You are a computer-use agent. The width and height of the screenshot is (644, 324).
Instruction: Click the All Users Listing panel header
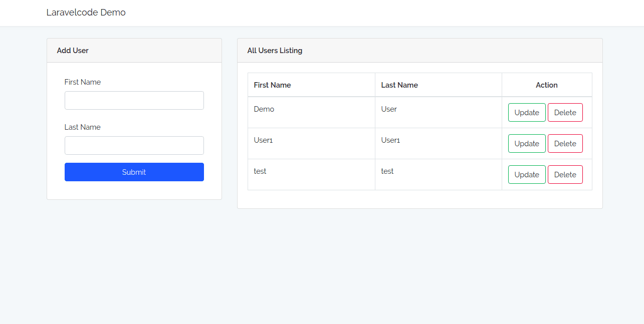(275, 50)
